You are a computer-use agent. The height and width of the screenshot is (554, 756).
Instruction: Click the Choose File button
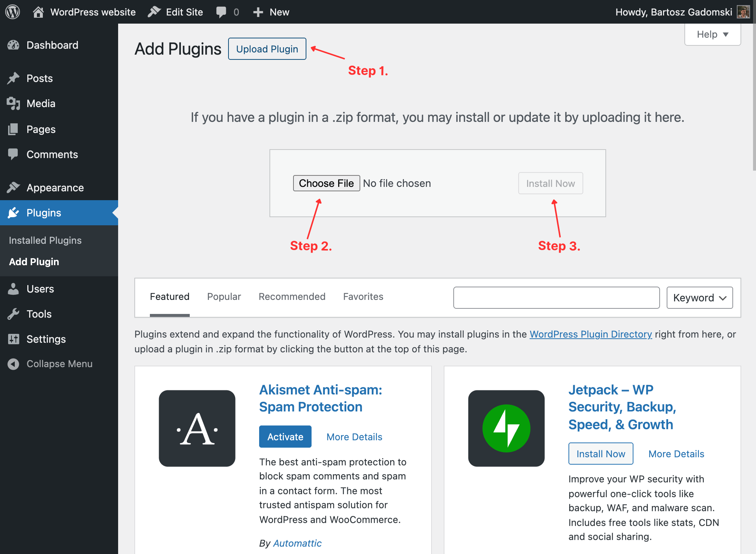pos(326,183)
